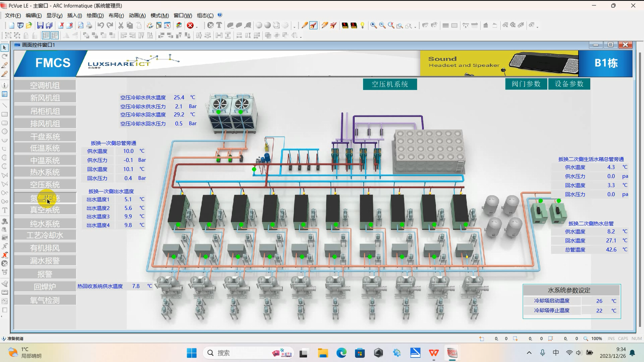Click the Zoom in magnifier icon
Image resolution: width=644 pixels, height=362 pixels.
point(373,25)
